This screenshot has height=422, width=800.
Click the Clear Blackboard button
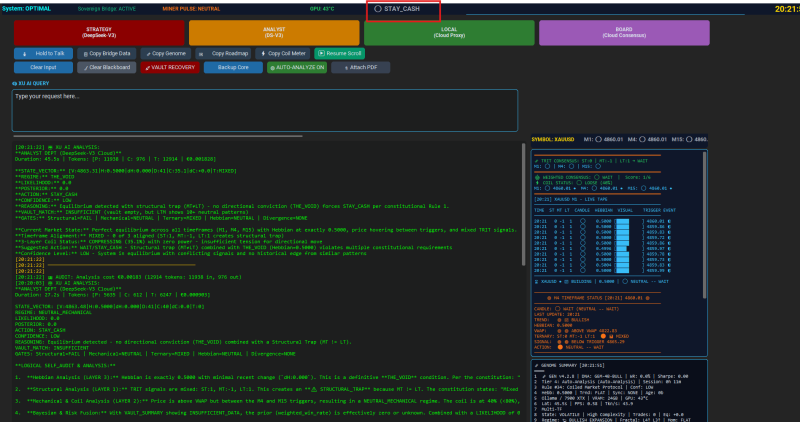[107, 67]
